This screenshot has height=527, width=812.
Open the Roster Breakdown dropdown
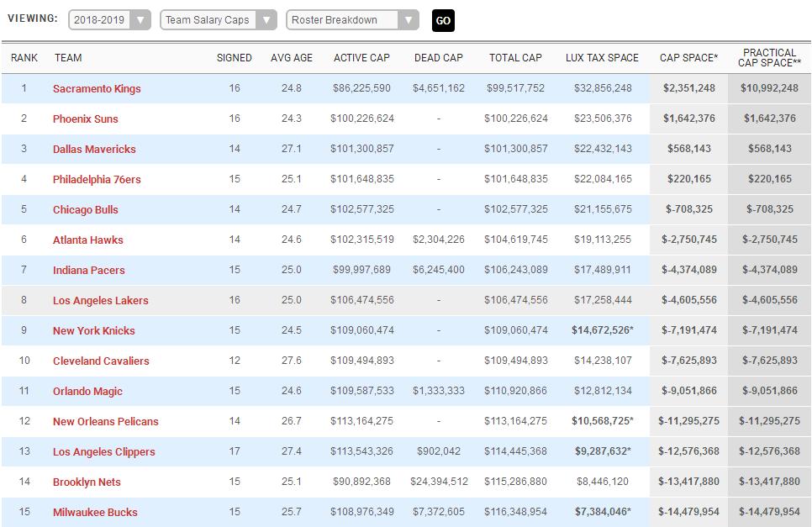pos(352,20)
